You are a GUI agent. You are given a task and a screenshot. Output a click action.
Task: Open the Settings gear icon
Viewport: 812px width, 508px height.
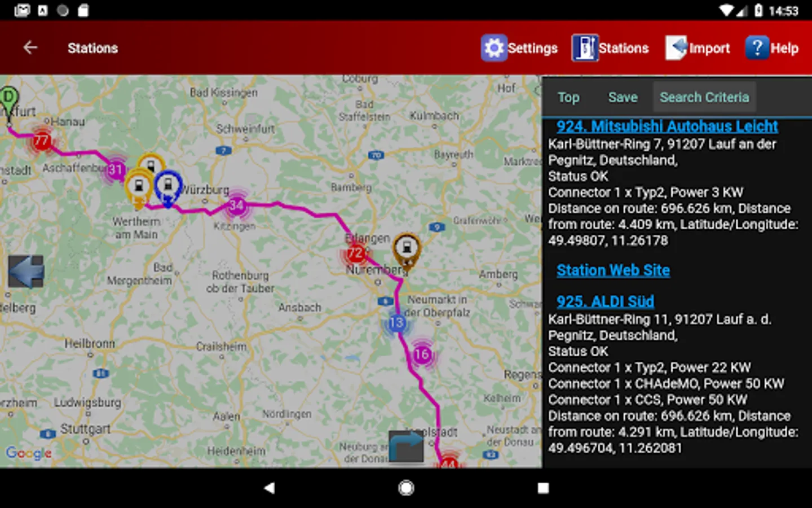(x=494, y=48)
